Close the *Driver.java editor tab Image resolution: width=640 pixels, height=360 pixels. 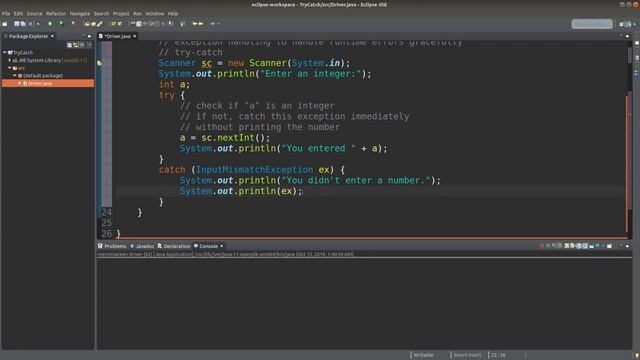pos(134,36)
